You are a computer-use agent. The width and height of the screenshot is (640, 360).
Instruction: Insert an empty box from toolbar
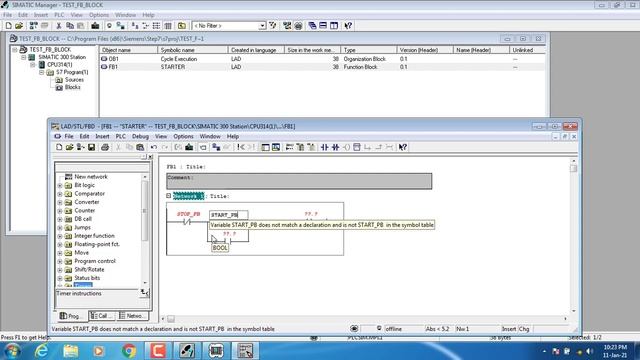pos(357,147)
